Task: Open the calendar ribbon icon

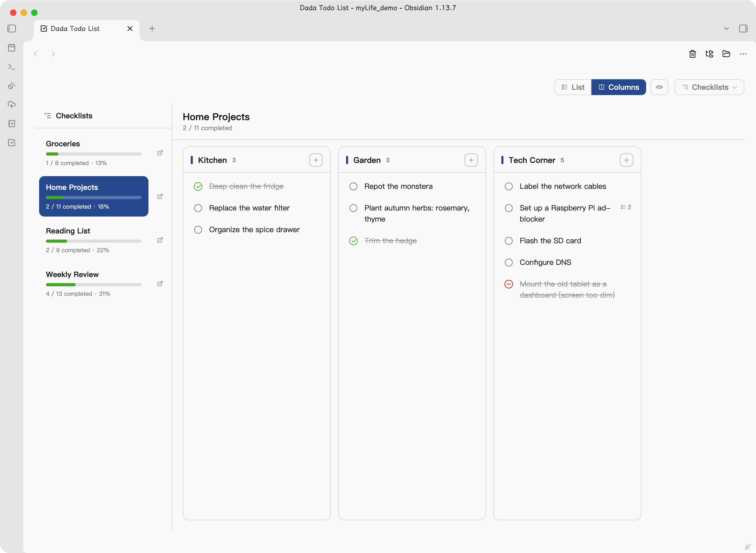Action: pos(12,48)
